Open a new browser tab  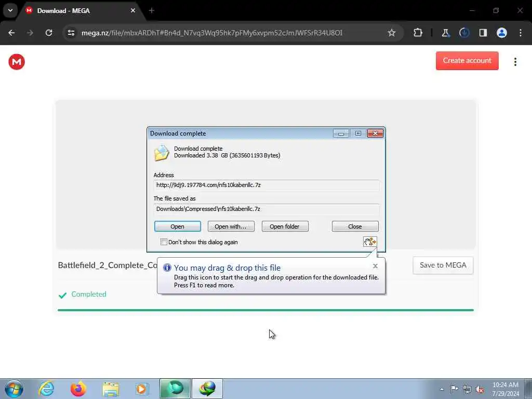pos(152,10)
